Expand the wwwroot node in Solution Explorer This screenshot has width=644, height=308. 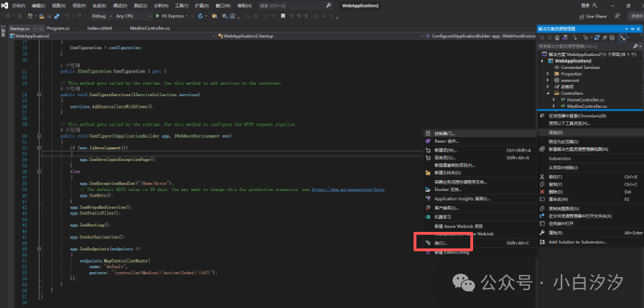tap(548, 80)
